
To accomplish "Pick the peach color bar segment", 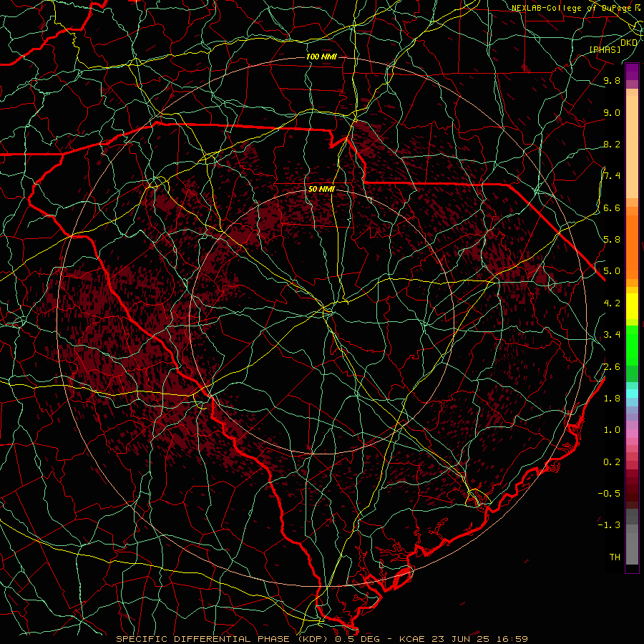I will [x=632, y=148].
